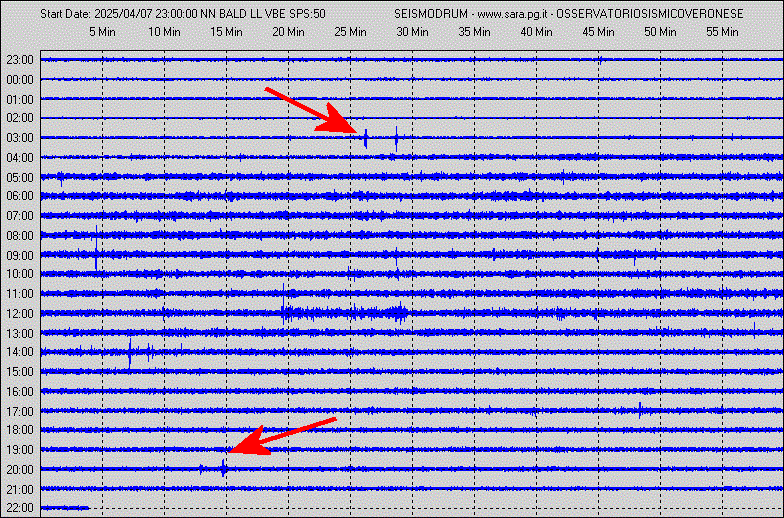The width and height of the screenshot is (784, 518).
Task: Click the 02:00 hour label
Action: [x=20, y=118]
